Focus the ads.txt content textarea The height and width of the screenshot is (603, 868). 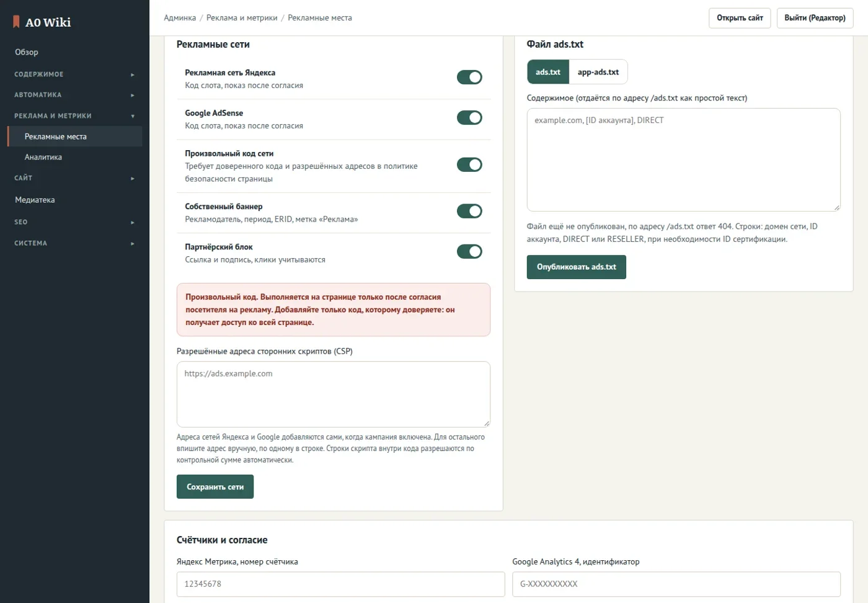684,160
